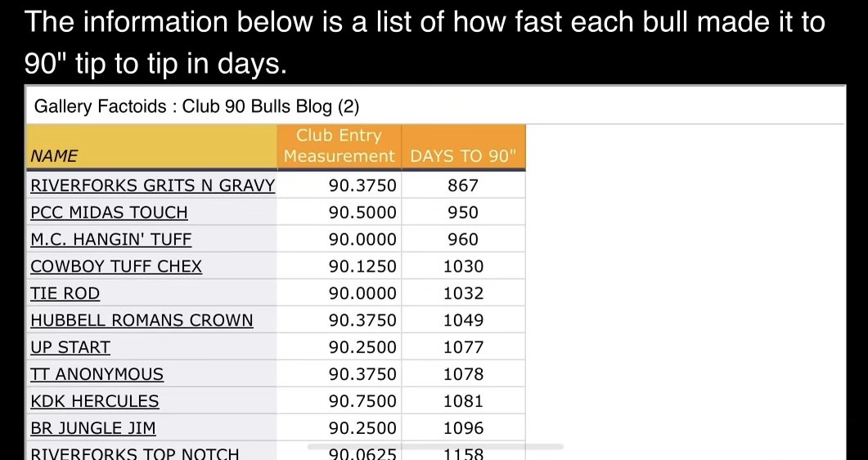
Task: Open the UP START bull link
Action: pos(70,347)
